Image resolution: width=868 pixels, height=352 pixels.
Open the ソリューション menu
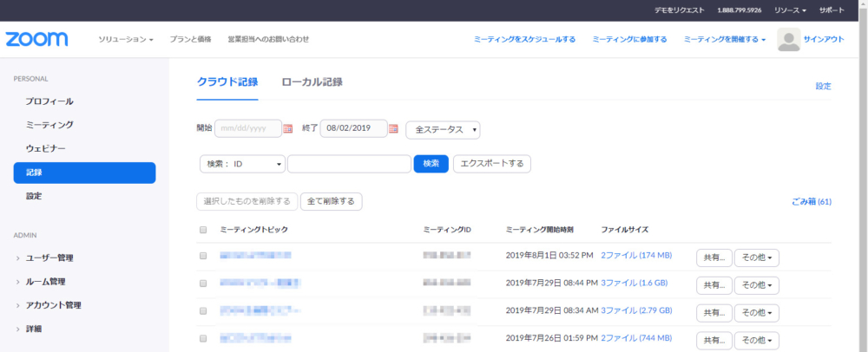click(125, 40)
